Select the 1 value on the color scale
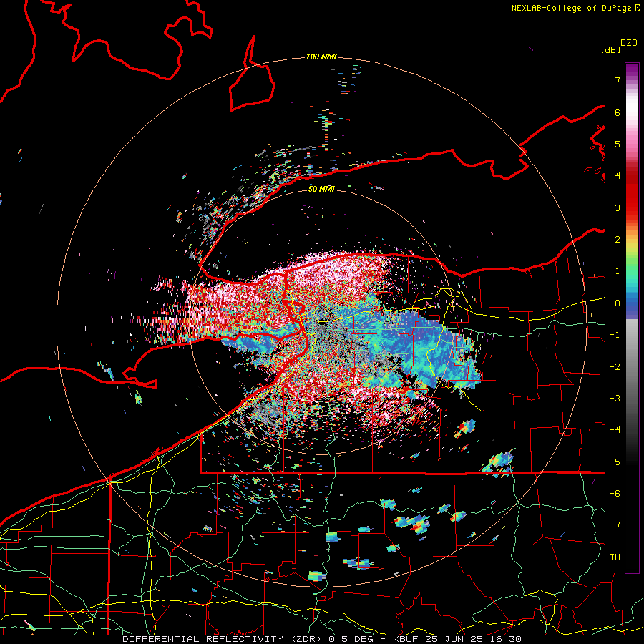This screenshot has height=644, width=644. [618, 271]
